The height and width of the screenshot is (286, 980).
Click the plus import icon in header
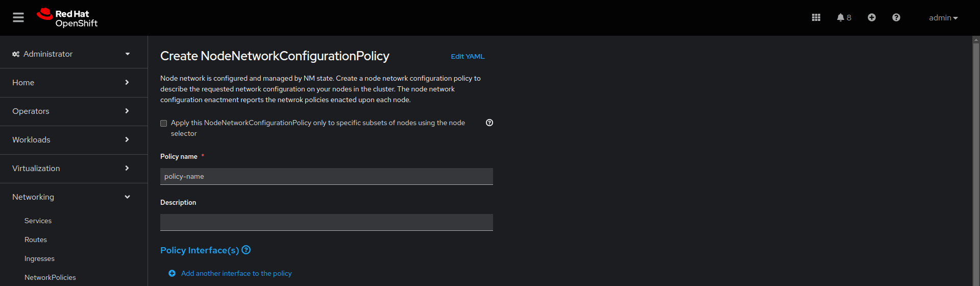click(x=872, y=18)
